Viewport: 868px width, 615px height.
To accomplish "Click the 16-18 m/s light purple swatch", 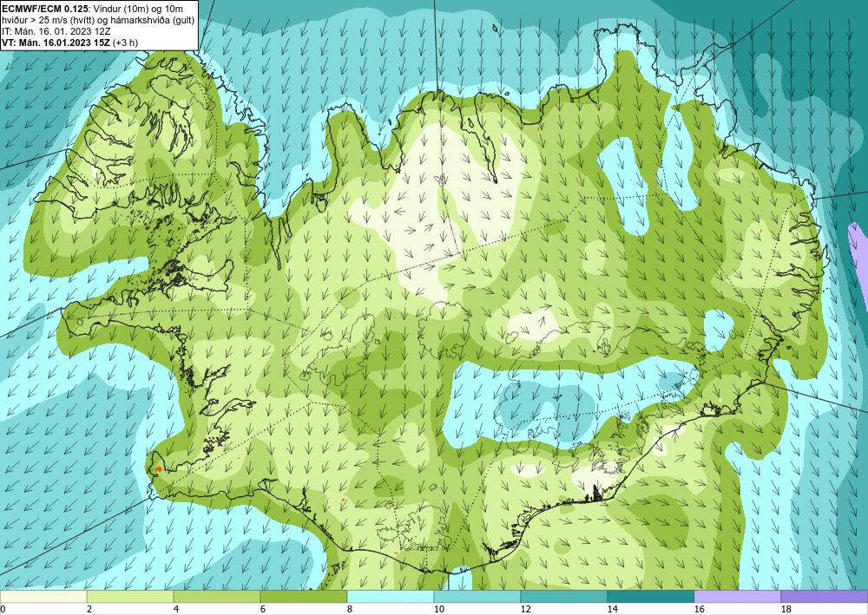I will pyautogui.click(x=737, y=597).
